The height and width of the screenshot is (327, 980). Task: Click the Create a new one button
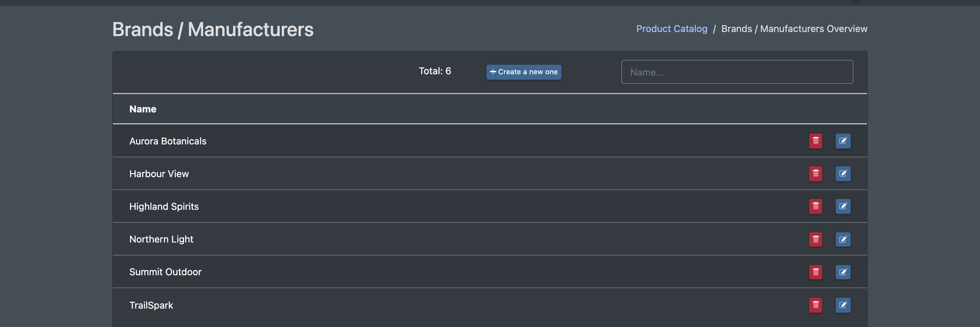[523, 72]
